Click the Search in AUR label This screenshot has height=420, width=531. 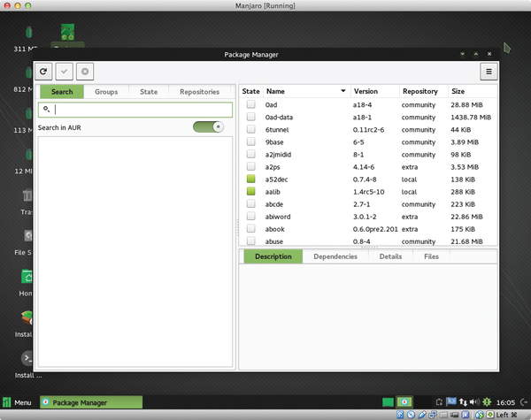59,127
